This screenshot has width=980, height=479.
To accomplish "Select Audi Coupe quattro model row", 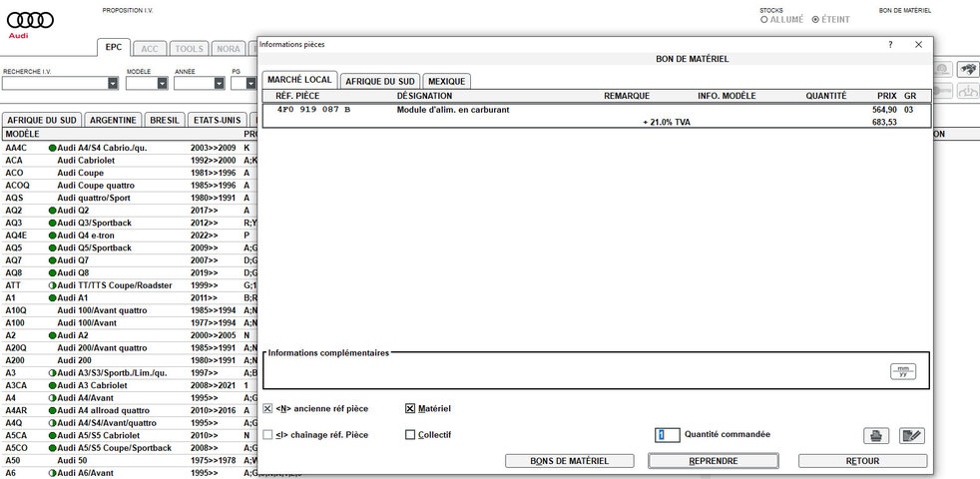I will (x=128, y=186).
